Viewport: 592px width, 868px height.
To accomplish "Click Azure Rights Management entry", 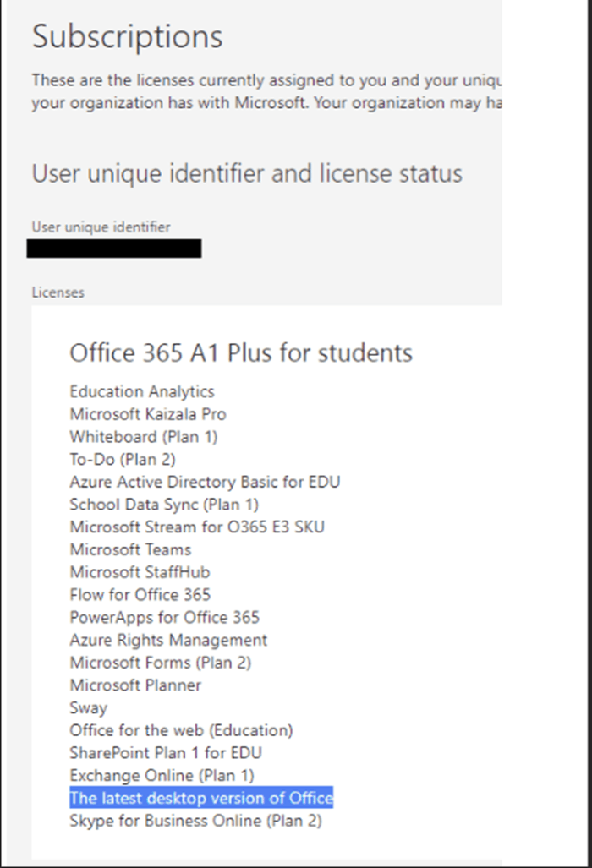I will coord(168,641).
